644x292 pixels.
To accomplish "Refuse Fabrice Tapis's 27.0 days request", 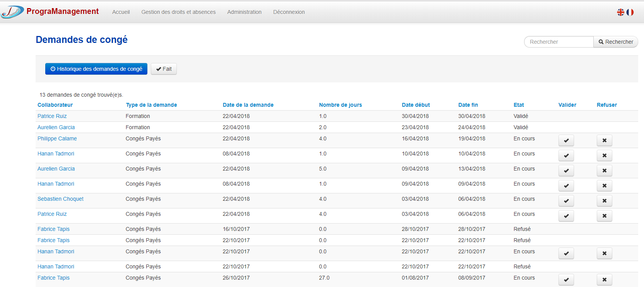I will (x=605, y=280).
